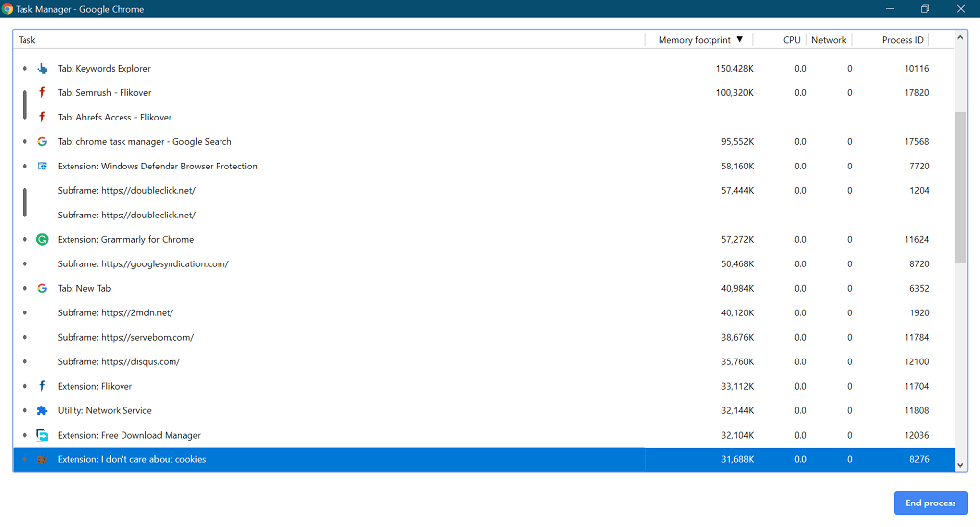Viewport: 980px width, 527px height.
Task: Click the Google icon for chrome task manager search
Action: (42, 142)
